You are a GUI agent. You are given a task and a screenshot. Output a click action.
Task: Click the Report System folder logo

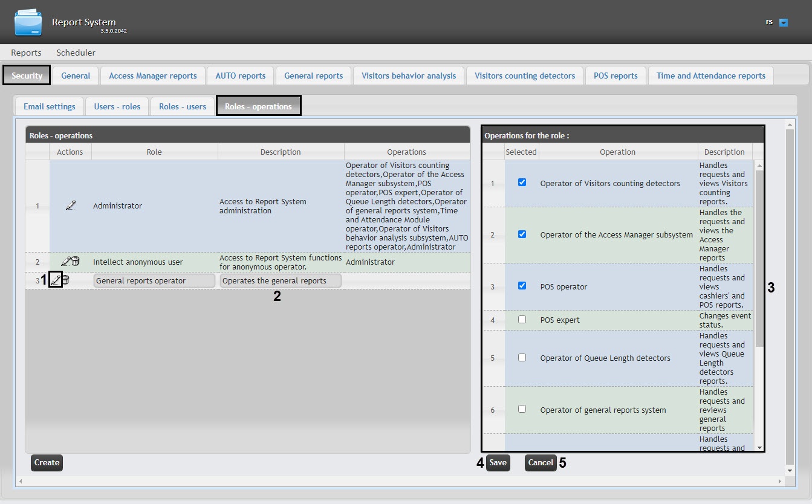point(28,22)
